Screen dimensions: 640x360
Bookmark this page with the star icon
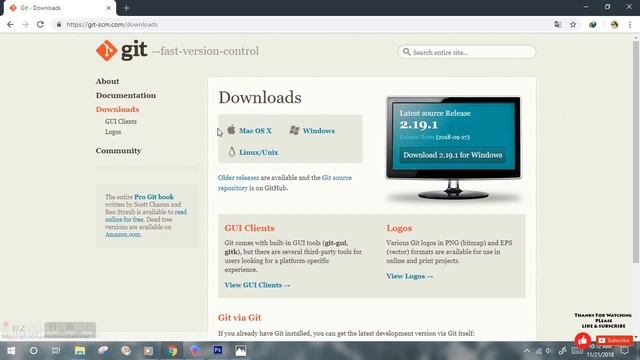click(573, 24)
